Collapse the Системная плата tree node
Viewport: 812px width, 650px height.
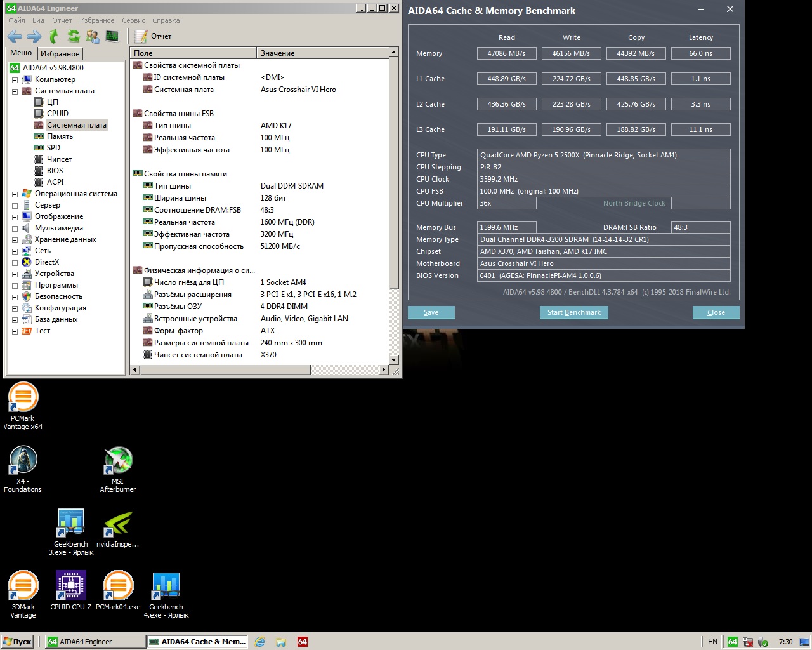coord(15,91)
